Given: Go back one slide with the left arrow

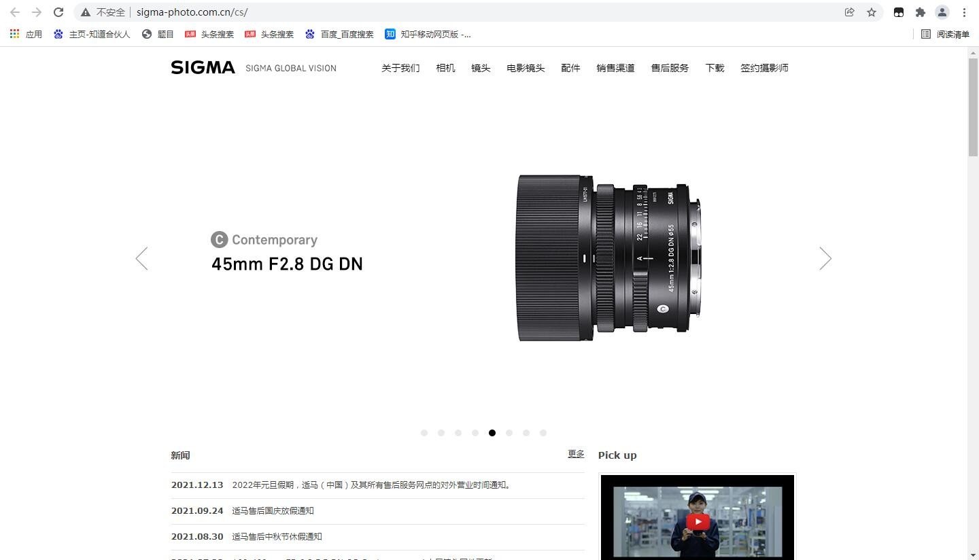Looking at the screenshot, I should pos(141,258).
